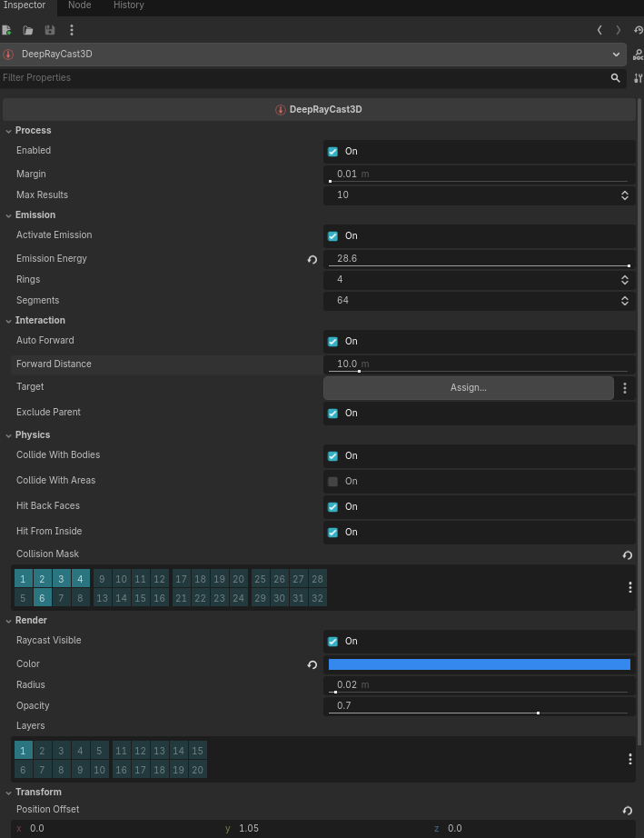644x838 pixels.
Task: Toggle Collision Mask layer 6
Action: [x=42, y=597]
